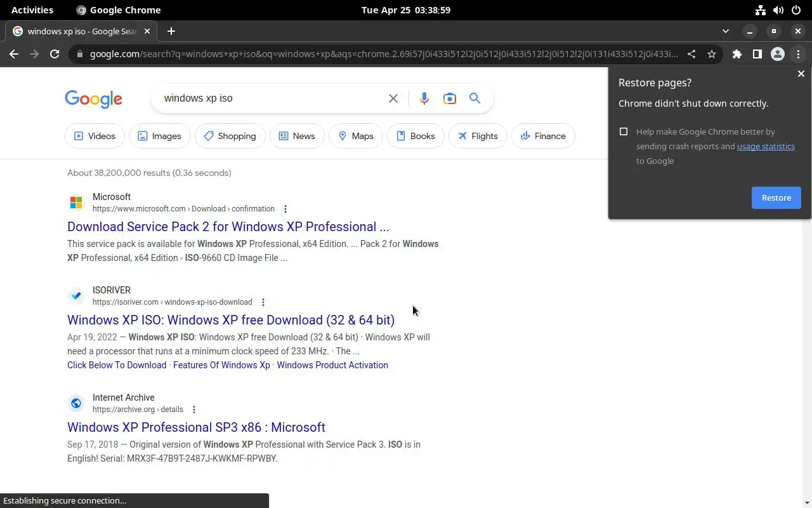Viewport: 812px width, 508px height.
Task: Share this page from address bar
Action: pyautogui.click(x=691, y=54)
